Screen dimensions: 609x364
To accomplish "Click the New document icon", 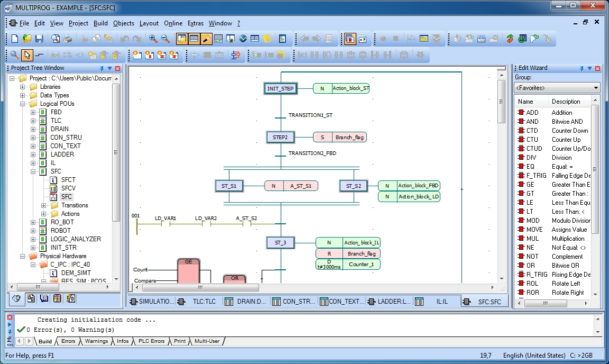I will pyautogui.click(x=15, y=39).
